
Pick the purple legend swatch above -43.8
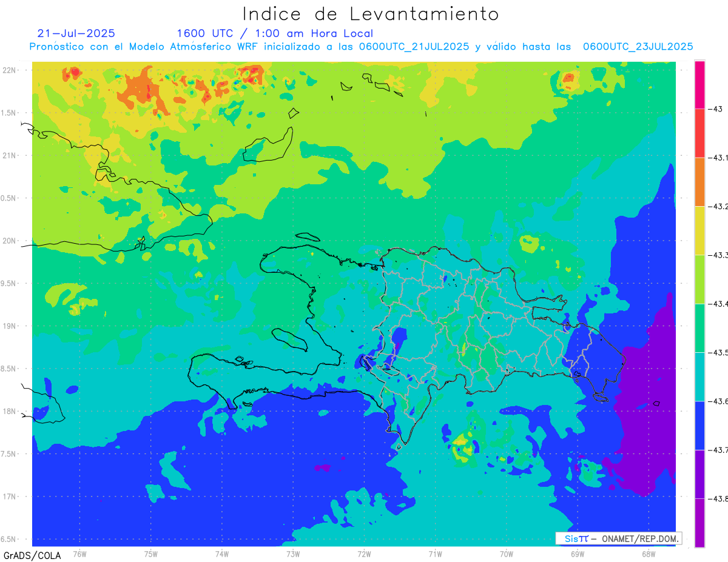[x=699, y=474]
